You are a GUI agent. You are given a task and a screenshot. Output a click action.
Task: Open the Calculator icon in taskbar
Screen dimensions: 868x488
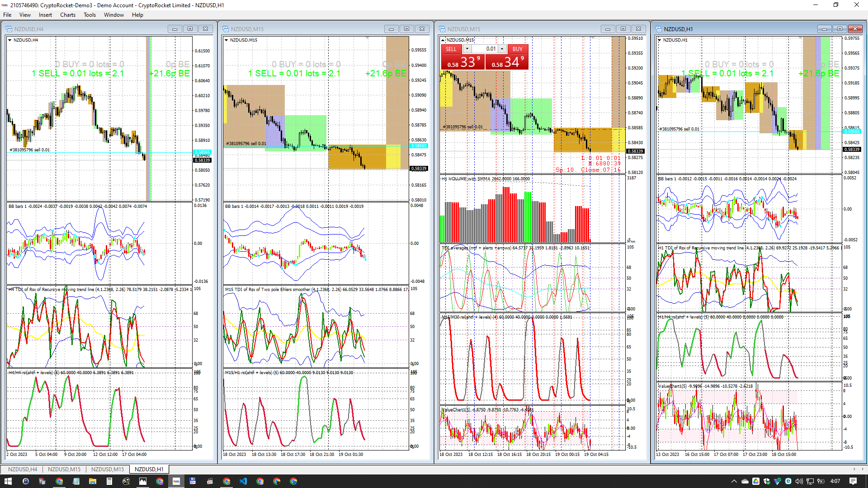tap(109, 481)
